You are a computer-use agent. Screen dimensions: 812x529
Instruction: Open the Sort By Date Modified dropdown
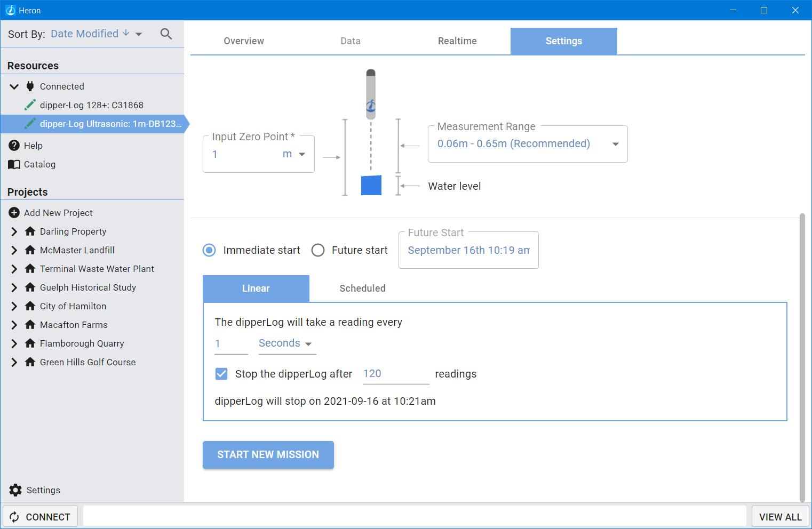point(97,34)
